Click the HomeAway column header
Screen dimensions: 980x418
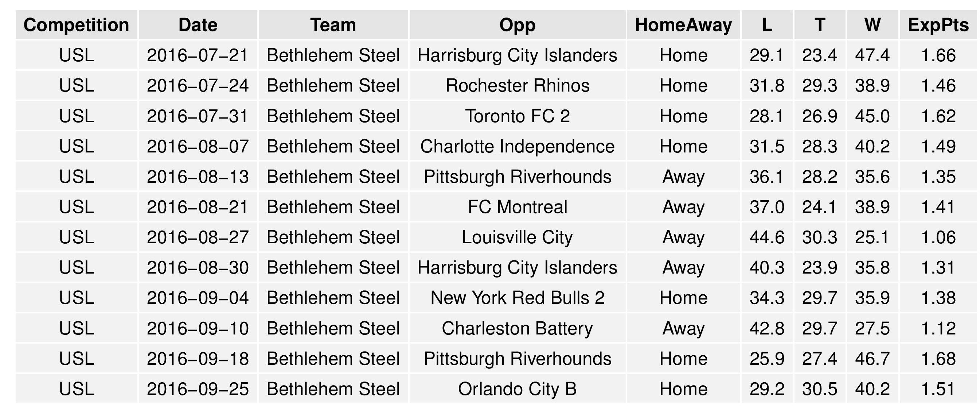[683, 25]
